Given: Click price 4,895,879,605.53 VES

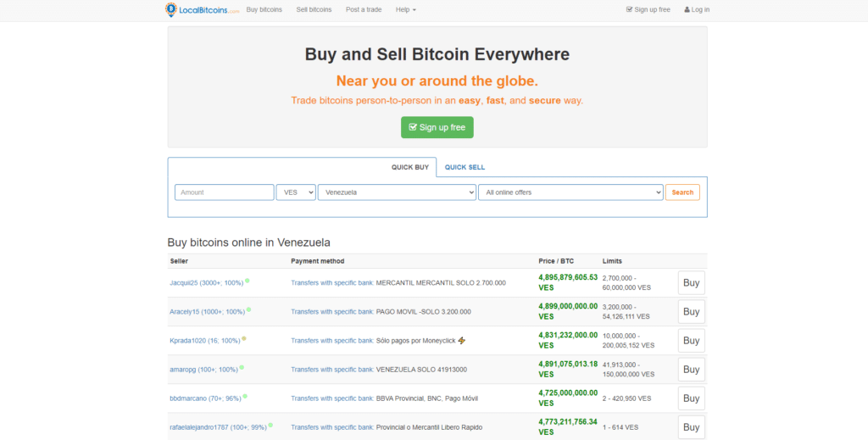Looking at the screenshot, I should coord(568,282).
